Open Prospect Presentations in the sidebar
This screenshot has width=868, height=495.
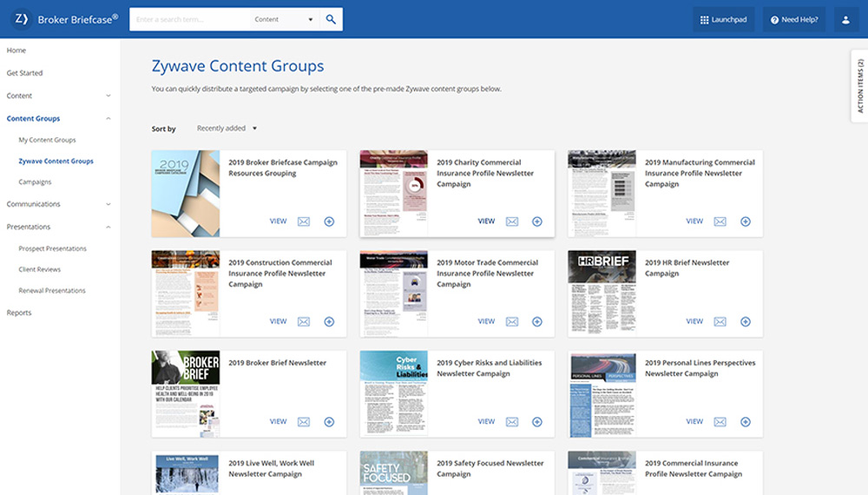tap(53, 248)
